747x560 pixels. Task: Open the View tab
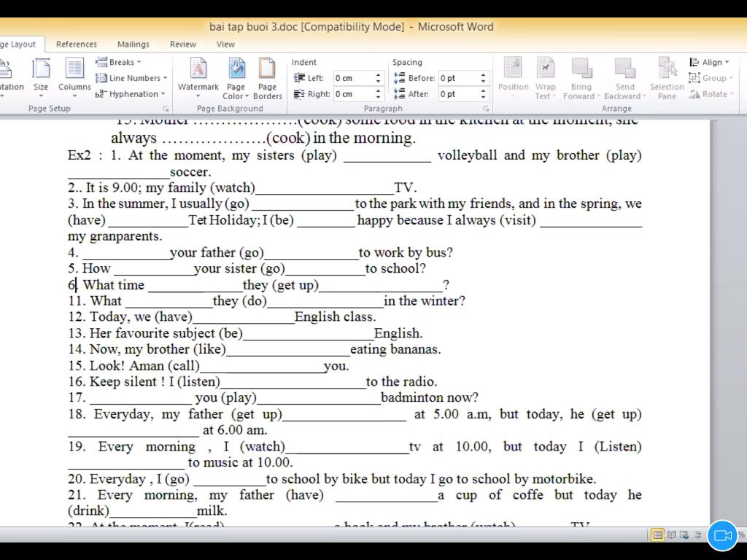click(225, 44)
